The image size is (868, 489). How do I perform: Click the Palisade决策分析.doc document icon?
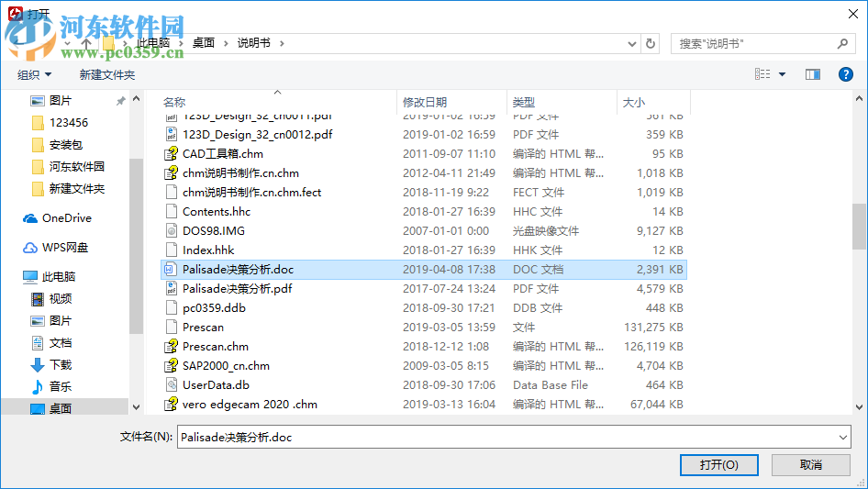click(171, 270)
